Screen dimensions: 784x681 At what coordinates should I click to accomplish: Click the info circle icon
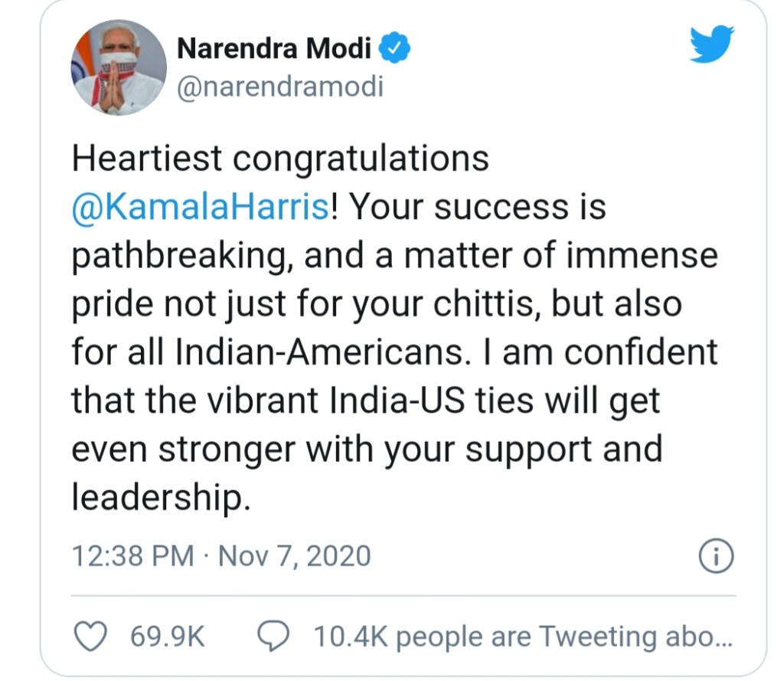click(717, 556)
